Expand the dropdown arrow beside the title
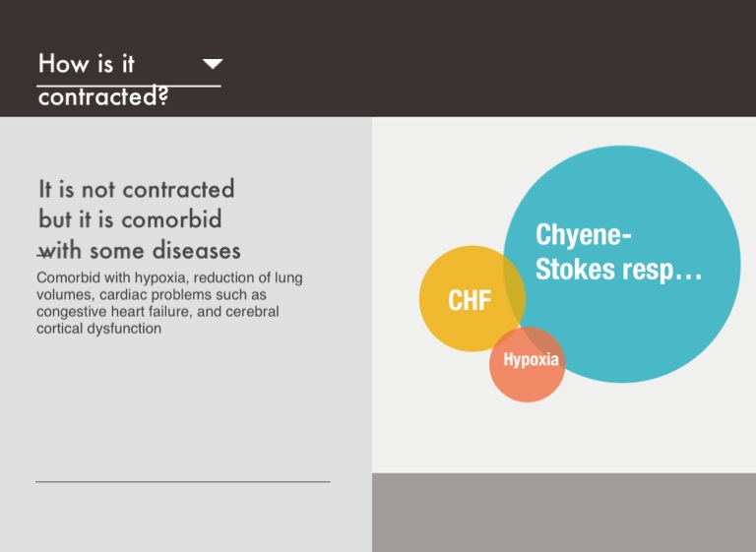 [212, 65]
